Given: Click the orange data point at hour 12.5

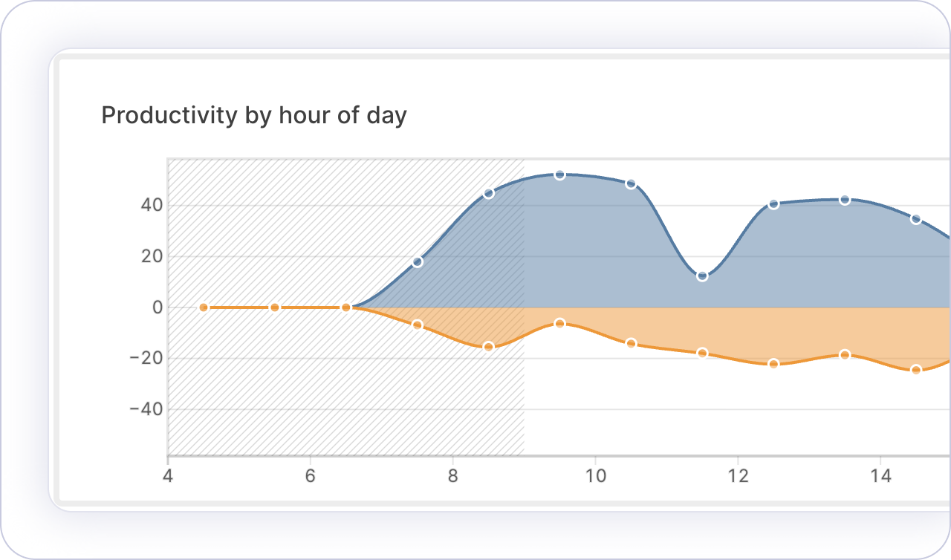Looking at the screenshot, I should click(x=773, y=364).
